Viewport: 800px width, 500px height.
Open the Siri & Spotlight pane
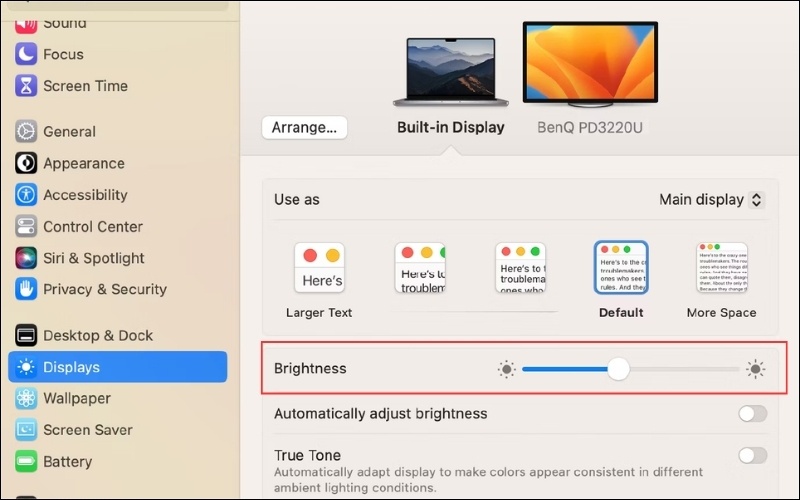point(117,258)
